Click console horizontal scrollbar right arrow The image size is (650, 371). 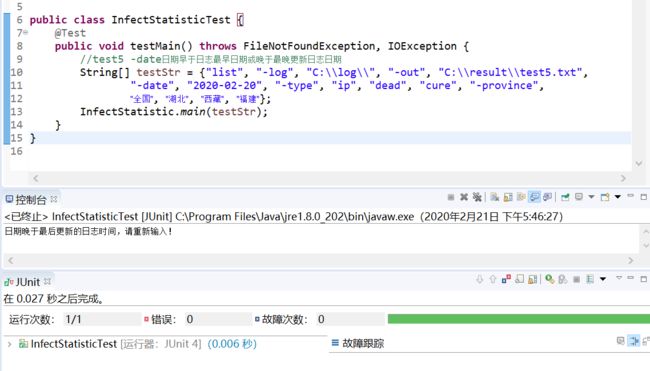tap(631, 260)
